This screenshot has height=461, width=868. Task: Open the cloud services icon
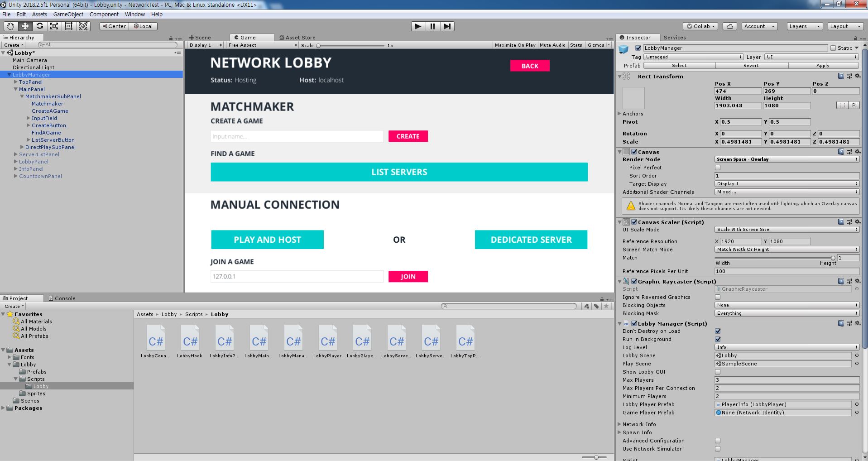(x=729, y=26)
